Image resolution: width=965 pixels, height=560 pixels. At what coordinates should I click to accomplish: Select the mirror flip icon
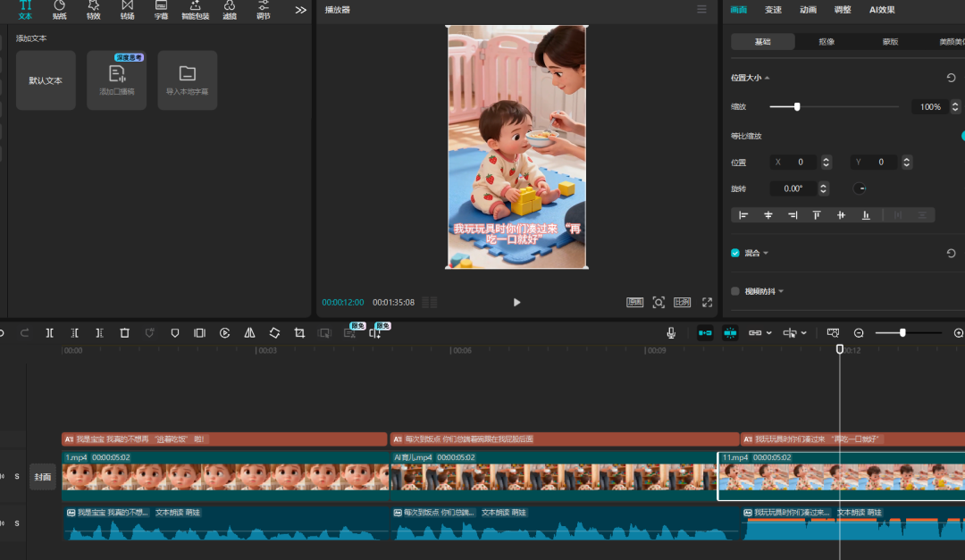click(249, 333)
